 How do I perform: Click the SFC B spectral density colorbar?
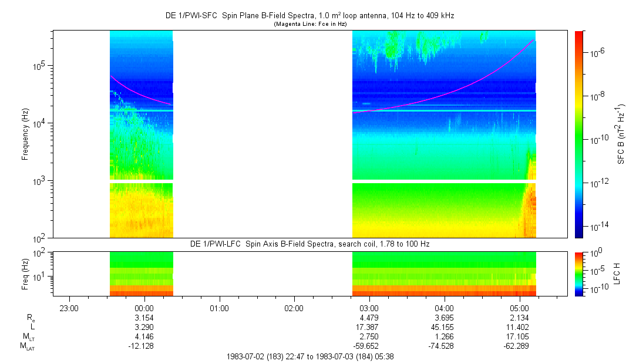[x=578, y=134]
